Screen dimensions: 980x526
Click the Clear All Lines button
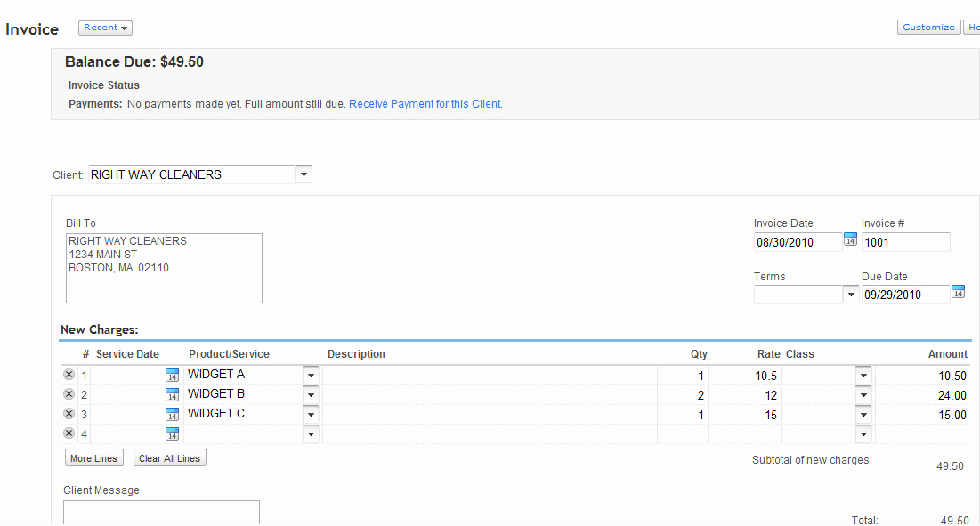point(169,457)
